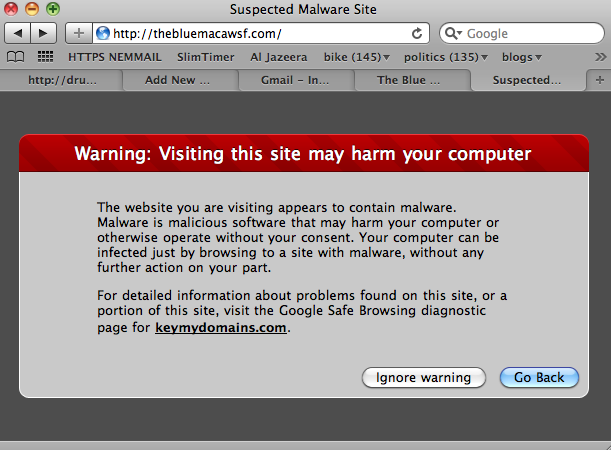
Task: Reload the page using the refresh icon
Action: click(417, 34)
